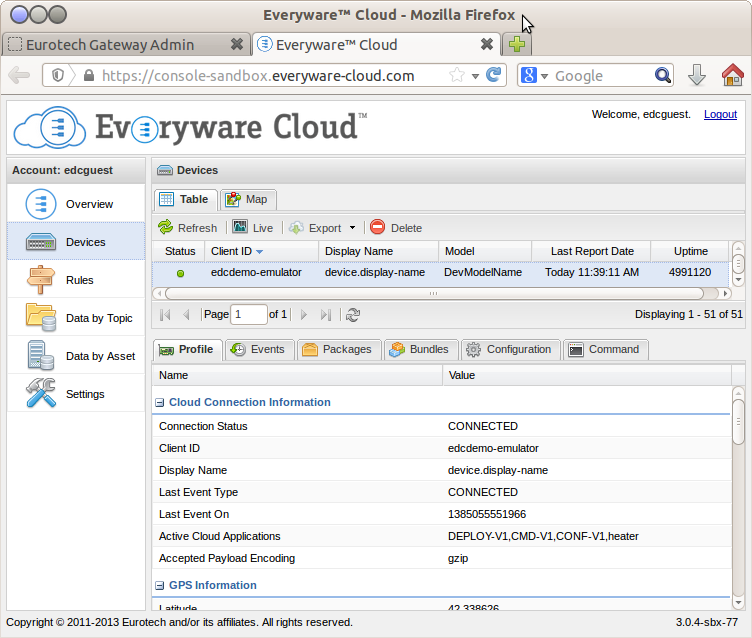Click the Overview sidebar icon
The height and width of the screenshot is (638, 752).
click(x=41, y=204)
